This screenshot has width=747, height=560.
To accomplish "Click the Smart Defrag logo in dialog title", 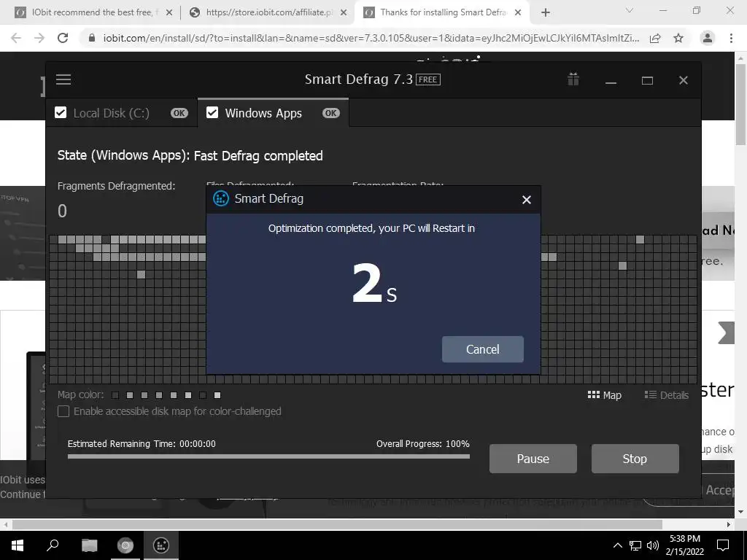I will (x=220, y=198).
